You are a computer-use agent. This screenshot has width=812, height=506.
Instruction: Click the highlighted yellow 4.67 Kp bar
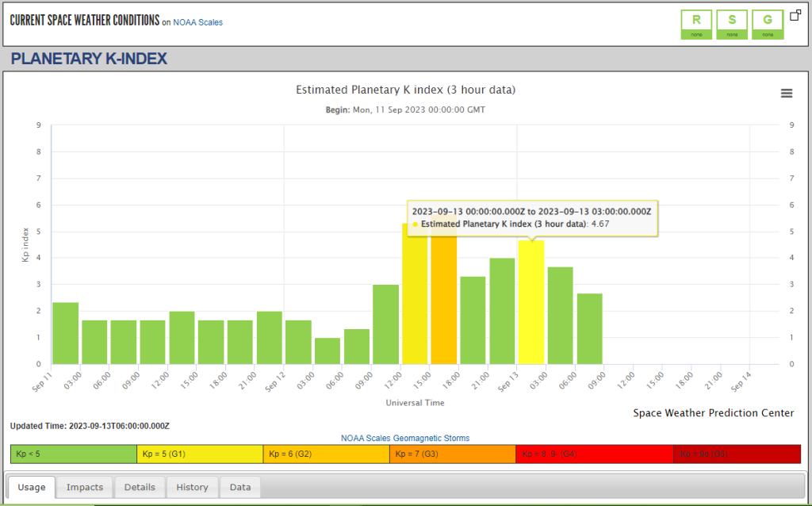click(531, 305)
